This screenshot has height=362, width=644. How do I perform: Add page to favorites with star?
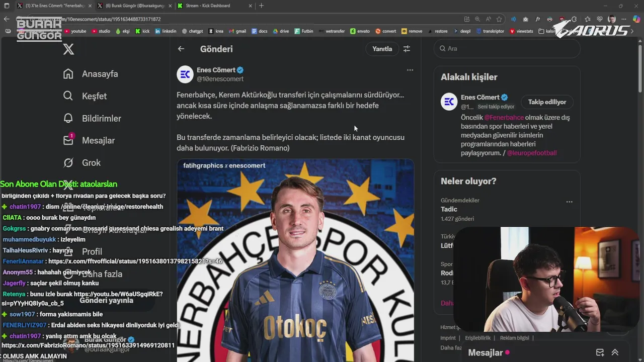click(x=499, y=19)
